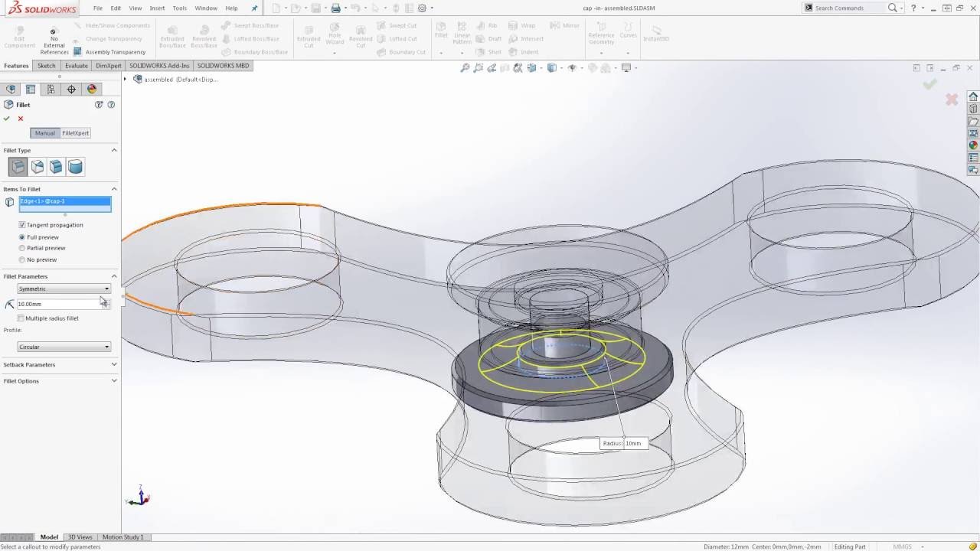Viewport: 980px width, 551px height.
Task: Click the Radius: 10mm callout in viewport
Action: click(622, 443)
